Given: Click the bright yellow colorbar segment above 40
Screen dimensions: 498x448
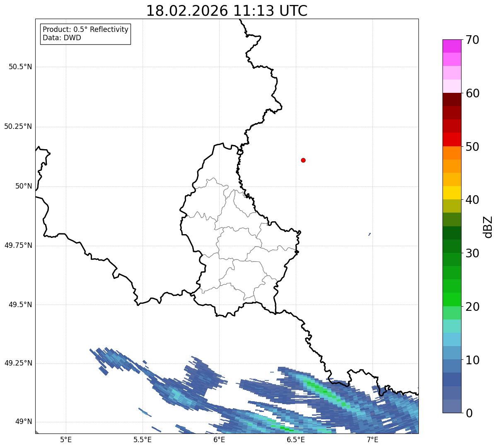Looking at the screenshot, I should pos(452,193).
